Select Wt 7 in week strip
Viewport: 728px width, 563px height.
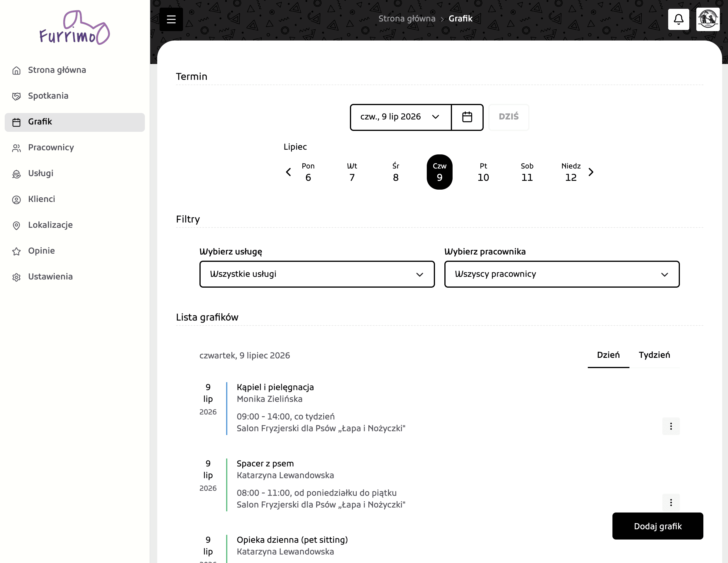[x=352, y=172]
